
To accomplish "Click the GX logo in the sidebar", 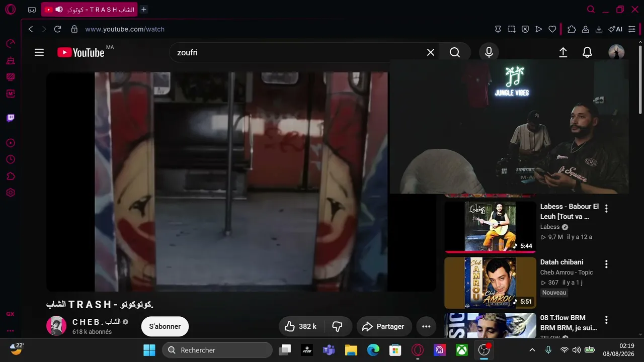I will coord(10,314).
